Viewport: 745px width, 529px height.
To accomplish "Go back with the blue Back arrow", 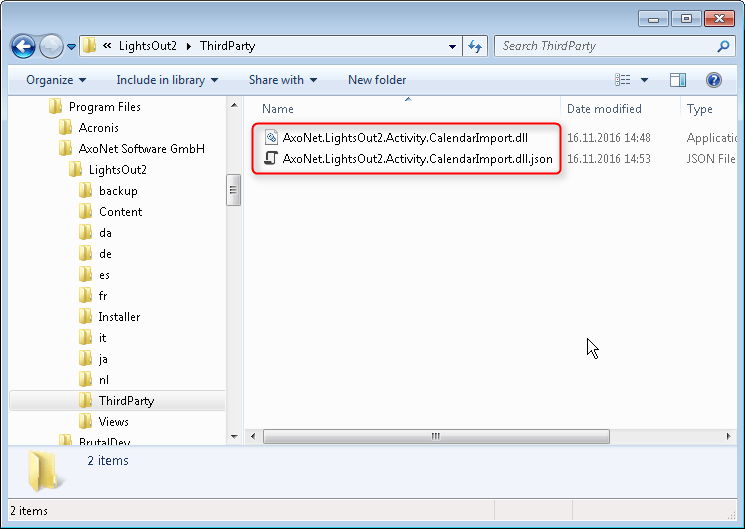I will coord(23,47).
